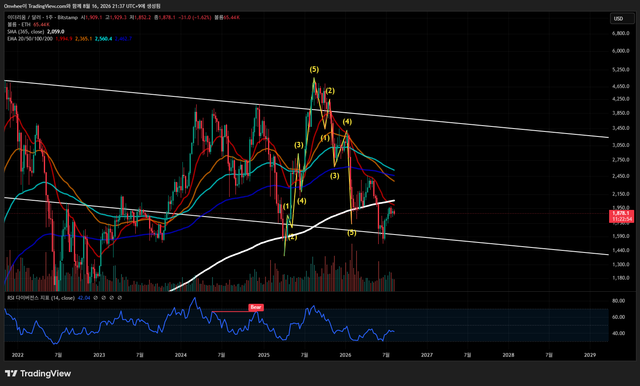Click the 1,590.0 price axis label
This screenshot has height=386, width=640.
pos(620,236)
